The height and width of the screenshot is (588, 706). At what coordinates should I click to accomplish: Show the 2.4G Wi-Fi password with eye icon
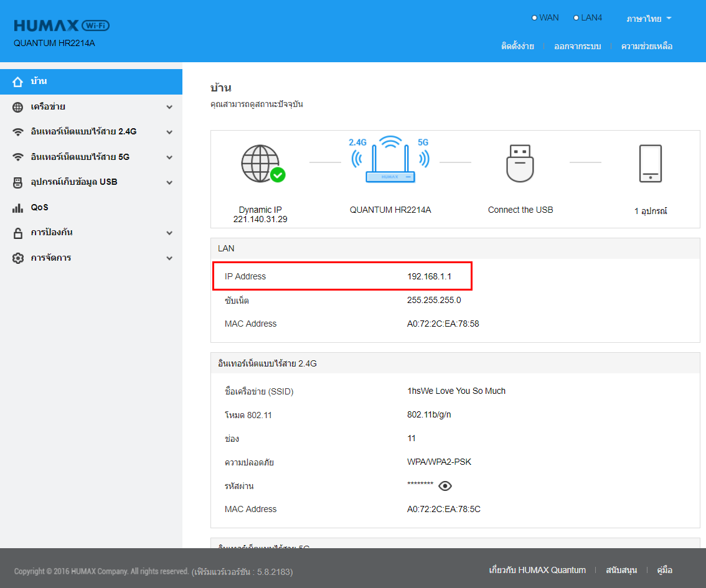tap(445, 486)
